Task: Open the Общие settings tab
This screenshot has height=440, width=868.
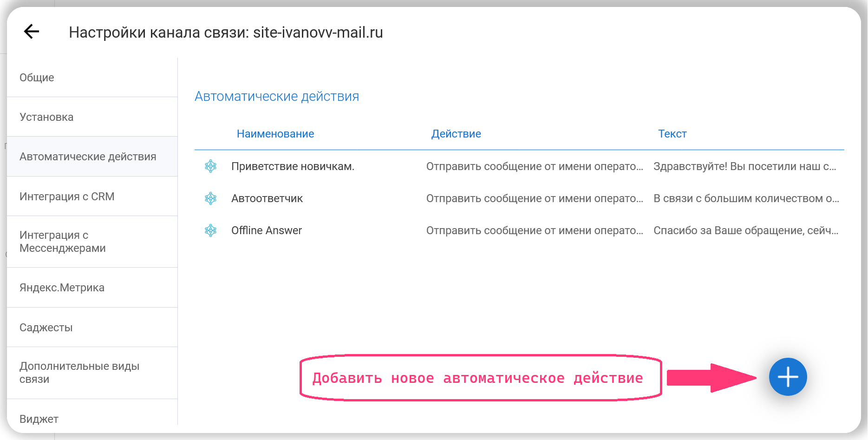Action: pos(37,78)
